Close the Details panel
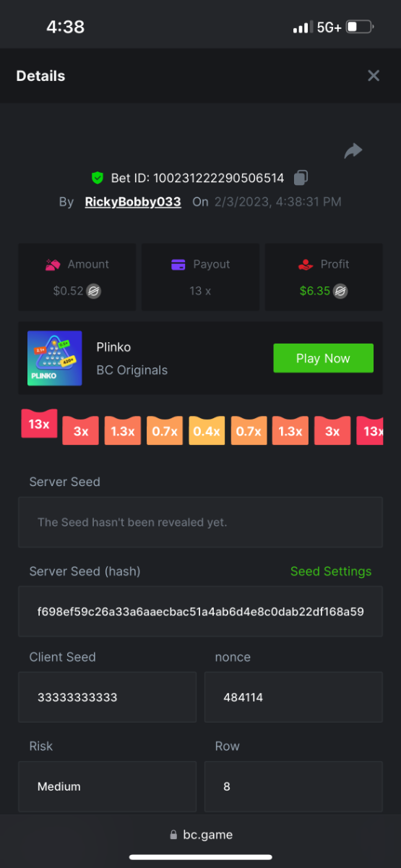This screenshot has width=401, height=868. 374,75
